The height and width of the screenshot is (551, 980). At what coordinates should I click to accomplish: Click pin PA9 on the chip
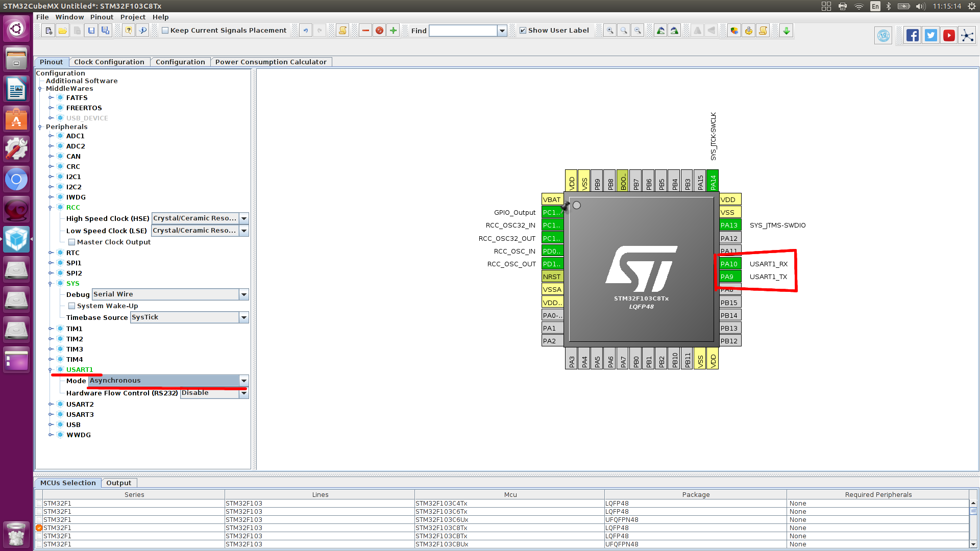click(730, 277)
